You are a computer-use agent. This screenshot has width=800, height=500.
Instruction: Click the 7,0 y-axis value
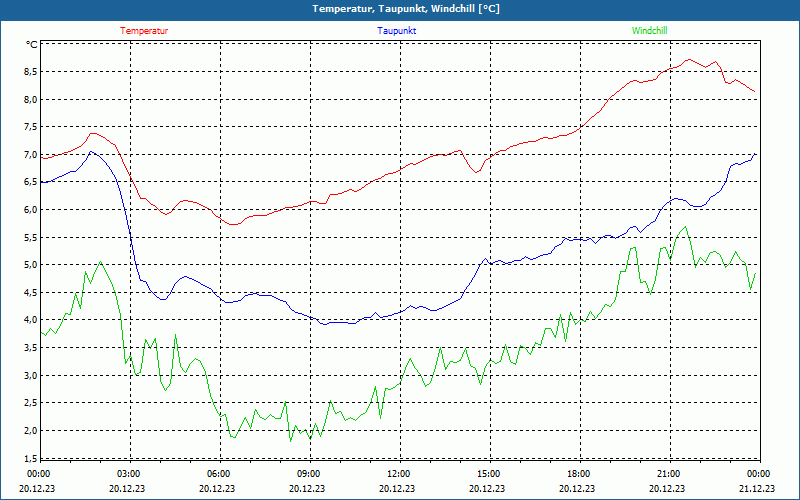[x=31, y=155]
